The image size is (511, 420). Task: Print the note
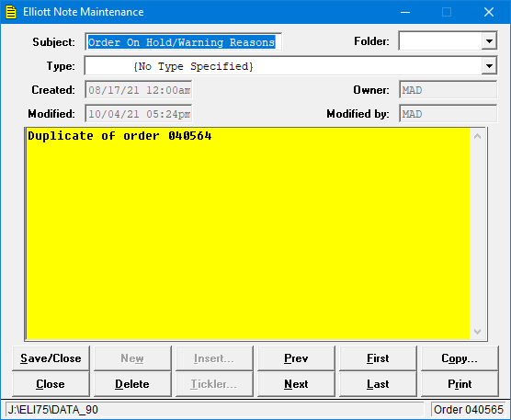tap(460, 384)
